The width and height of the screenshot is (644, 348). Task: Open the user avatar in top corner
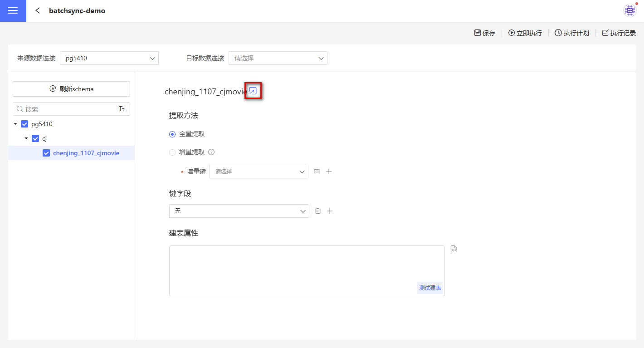coord(629,10)
